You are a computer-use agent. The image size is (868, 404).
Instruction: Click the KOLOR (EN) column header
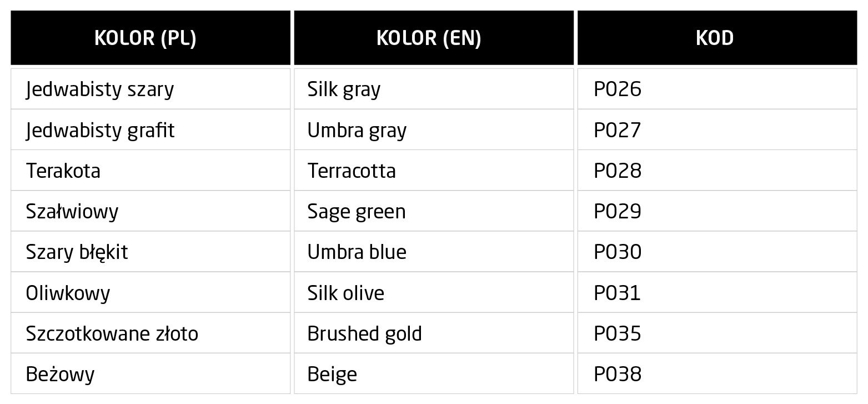(x=429, y=38)
